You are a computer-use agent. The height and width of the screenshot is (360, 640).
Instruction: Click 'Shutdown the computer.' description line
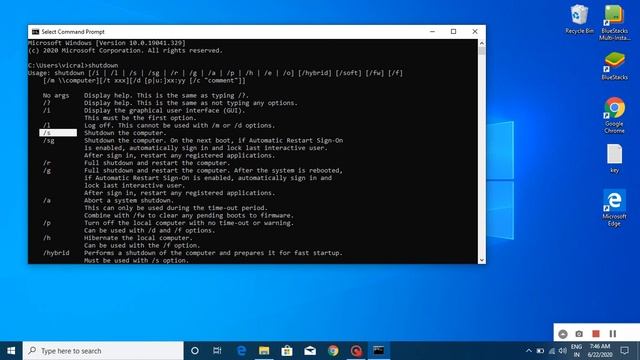pyautogui.click(x=125, y=133)
